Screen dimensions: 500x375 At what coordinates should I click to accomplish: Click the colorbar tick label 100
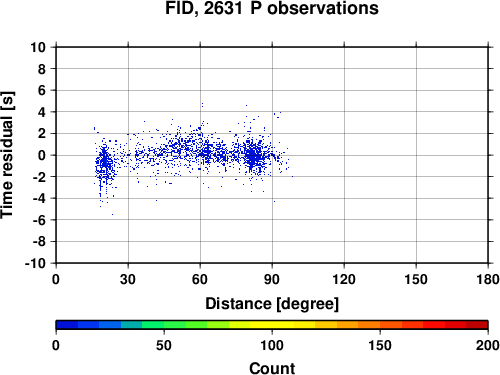coord(272,345)
